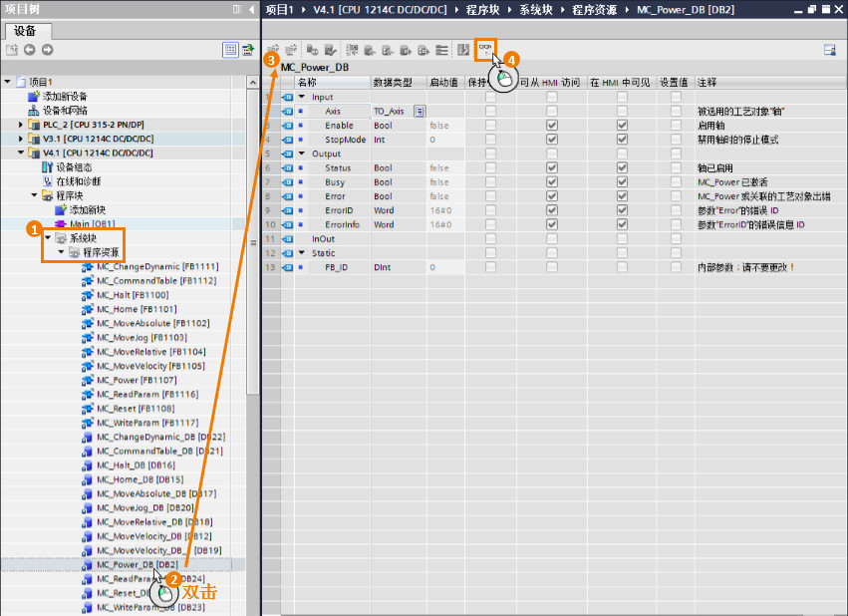Screen dimensions: 848x616
Task: Click the Add new device icon
Action: (x=34, y=97)
